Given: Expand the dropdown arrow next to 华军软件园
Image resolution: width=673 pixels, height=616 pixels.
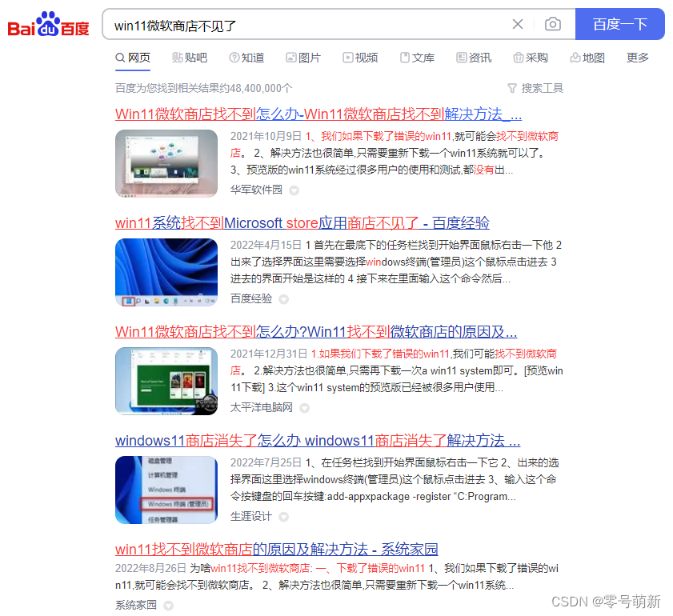Looking at the screenshot, I should click(x=294, y=190).
